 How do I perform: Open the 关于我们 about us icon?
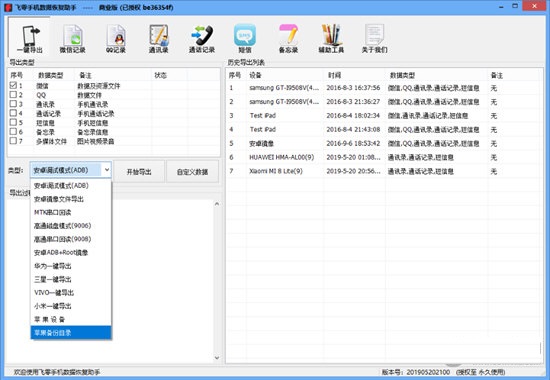point(374,39)
